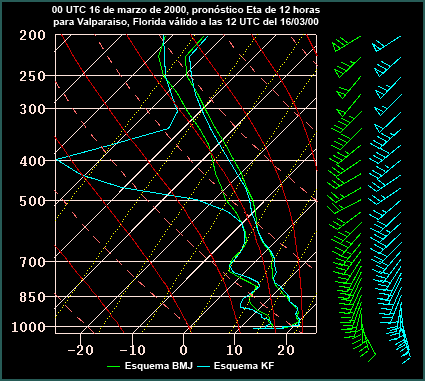Click the 10 temperature axis label
Viewport: 425px width, 381px height.
(x=234, y=350)
